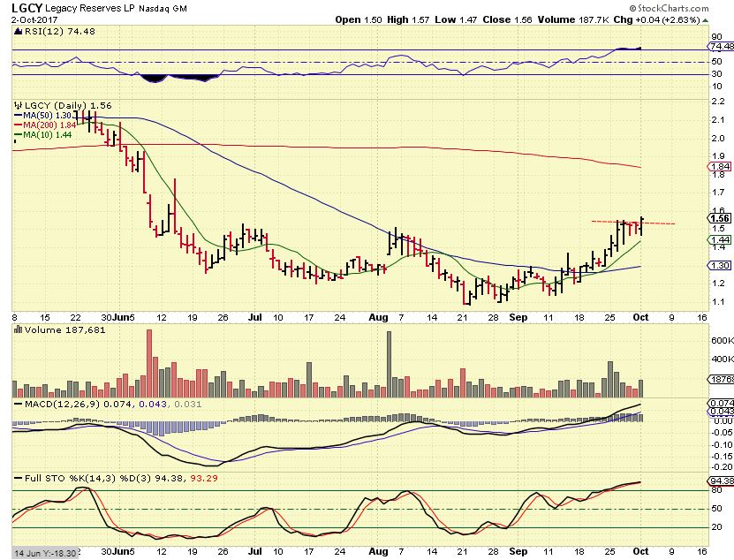Click the LGCY ticker symbol title

[26, 8]
